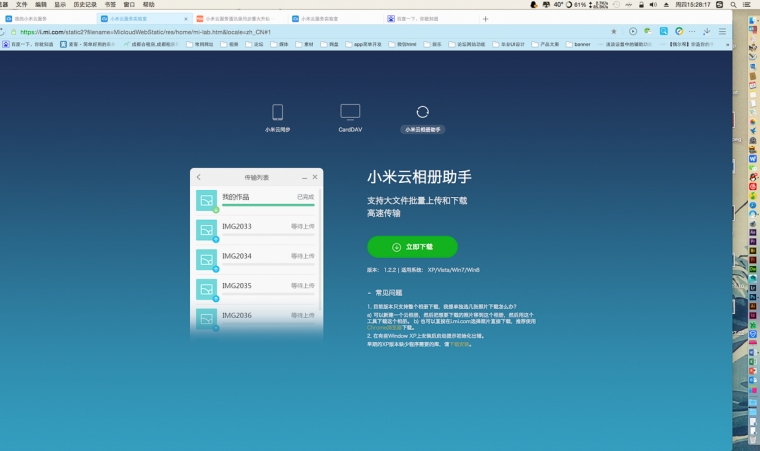
Task: Open the 编辑 menu
Action: (41, 4)
